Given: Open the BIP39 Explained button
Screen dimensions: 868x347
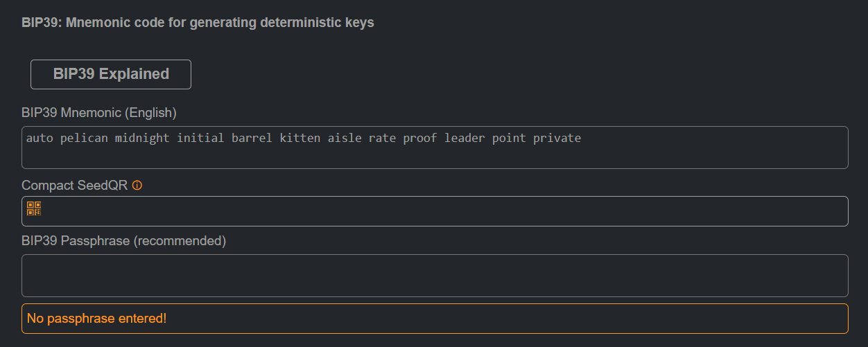Looking at the screenshot, I should pos(111,74).
